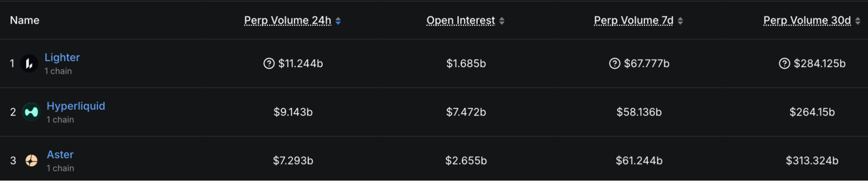Sort by Perp Volume 30d column header
The image size is (868, 181).
807,20
